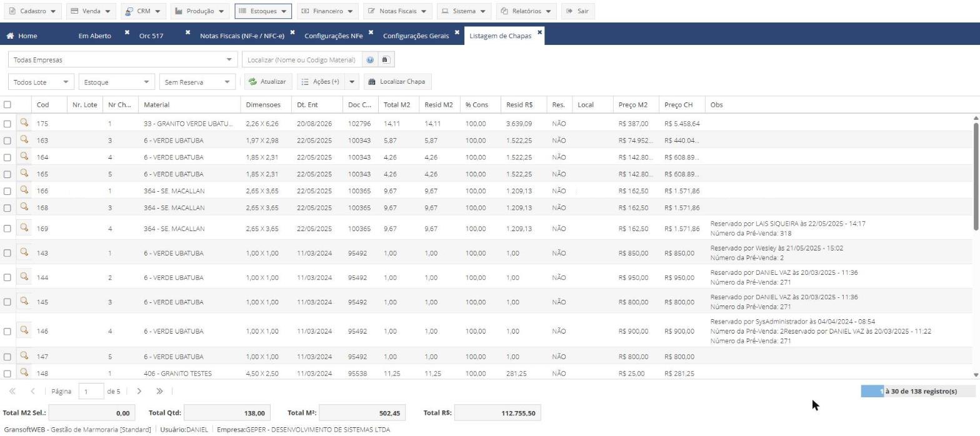The width and height of the screenshot is (980, 436).
Task: Open magnifier details for chapa 175
Action: [24, 123]
